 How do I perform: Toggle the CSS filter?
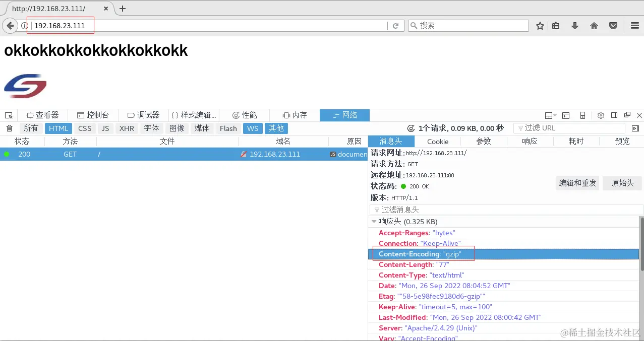85,128
